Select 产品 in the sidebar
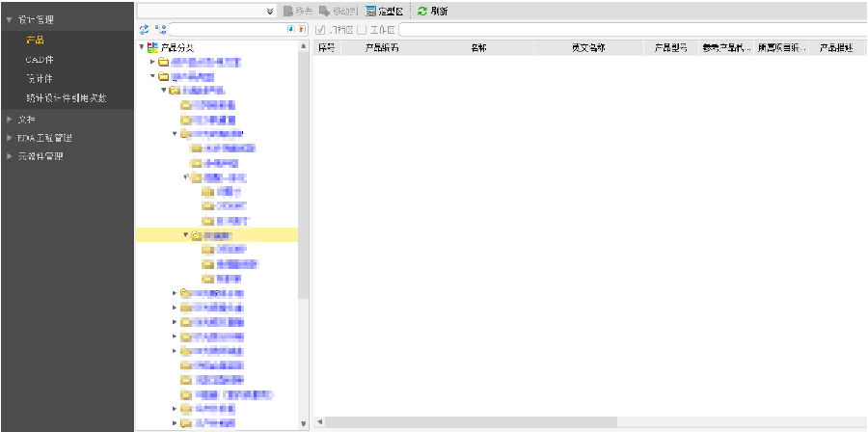 tap(35, 40)
